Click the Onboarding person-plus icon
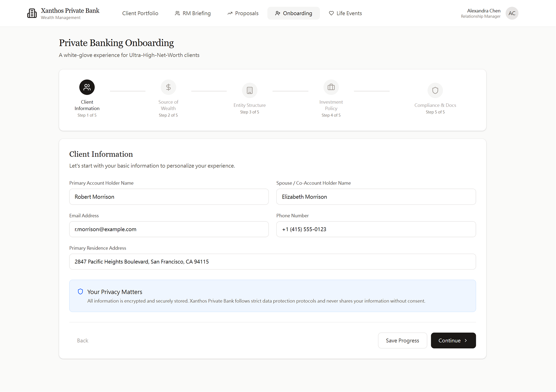Image resolution: width=556 pixels, height=392 pixels. click(x=277, y=13)
